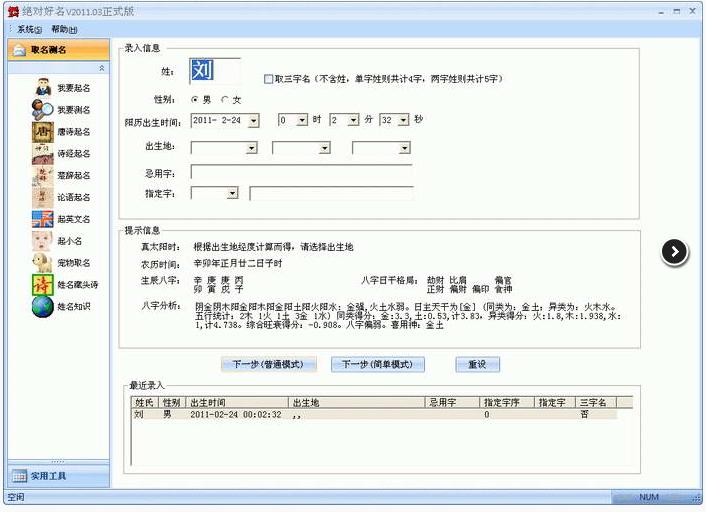The image size is (706, 512).
Task: Click into the 忌用字 text field
Action: tap(301, 172)
